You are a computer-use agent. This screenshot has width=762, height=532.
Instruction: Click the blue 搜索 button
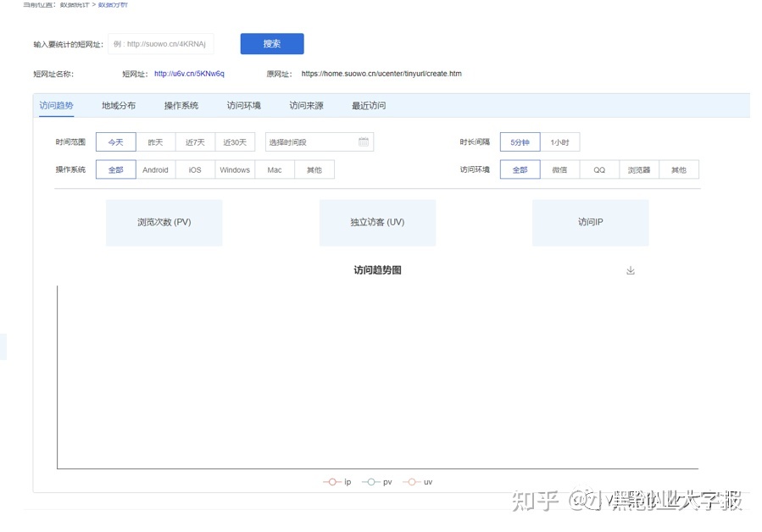tap(271, 44)
